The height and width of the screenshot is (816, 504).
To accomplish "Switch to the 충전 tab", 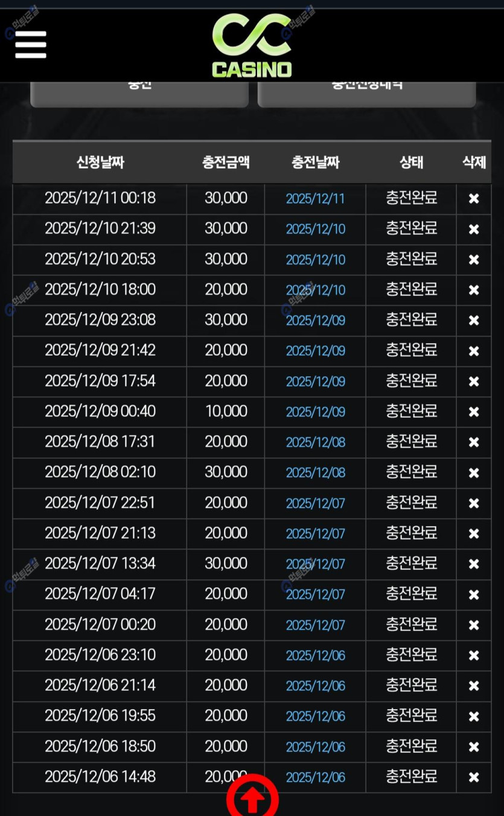I will tap(139, 91).
